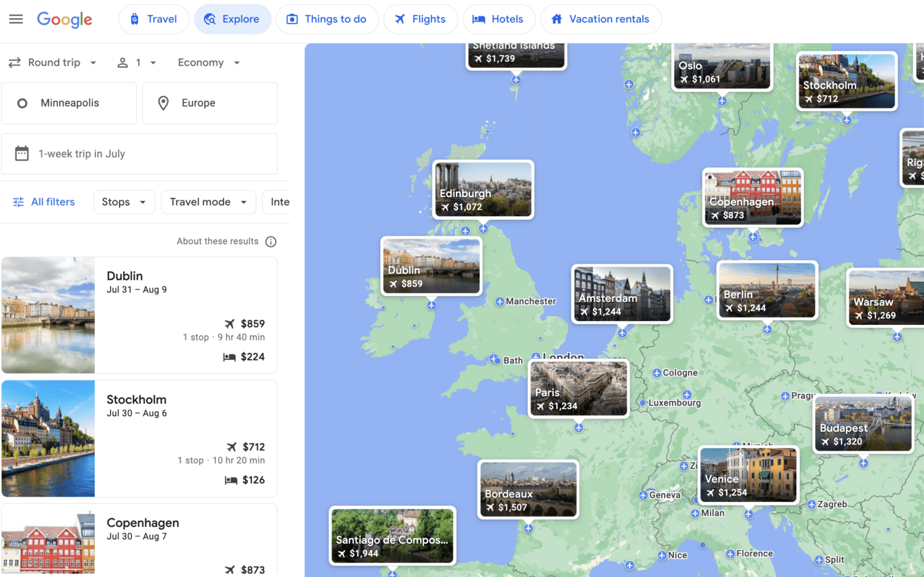Click the About these results info icon

[271, 241]
